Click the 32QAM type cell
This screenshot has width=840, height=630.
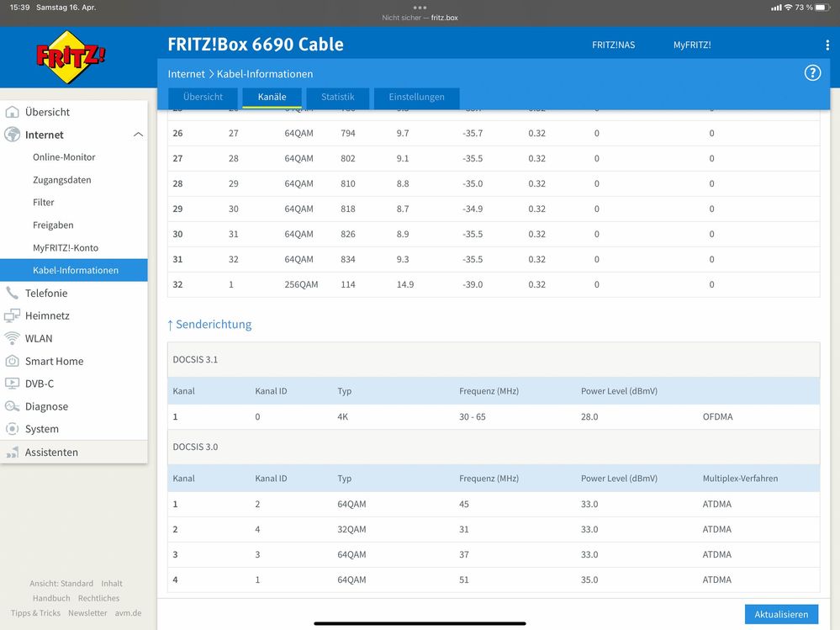(351, 529)
